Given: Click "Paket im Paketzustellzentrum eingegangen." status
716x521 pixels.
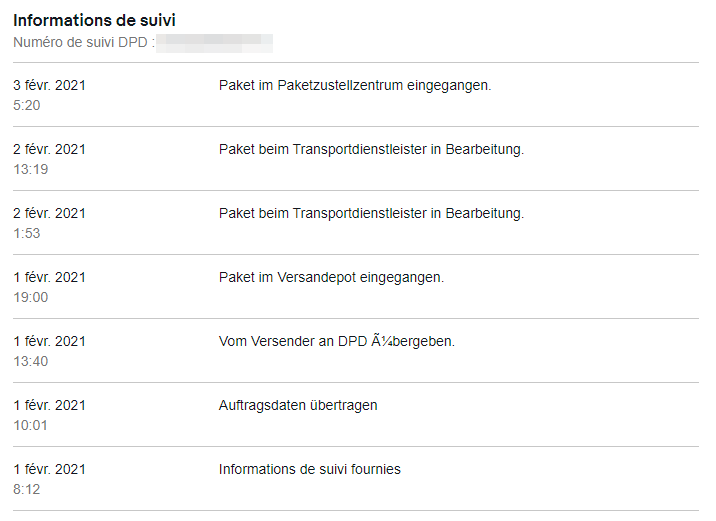Looking at the screenshot, I should pyautogui.click(x=355, y=85).
